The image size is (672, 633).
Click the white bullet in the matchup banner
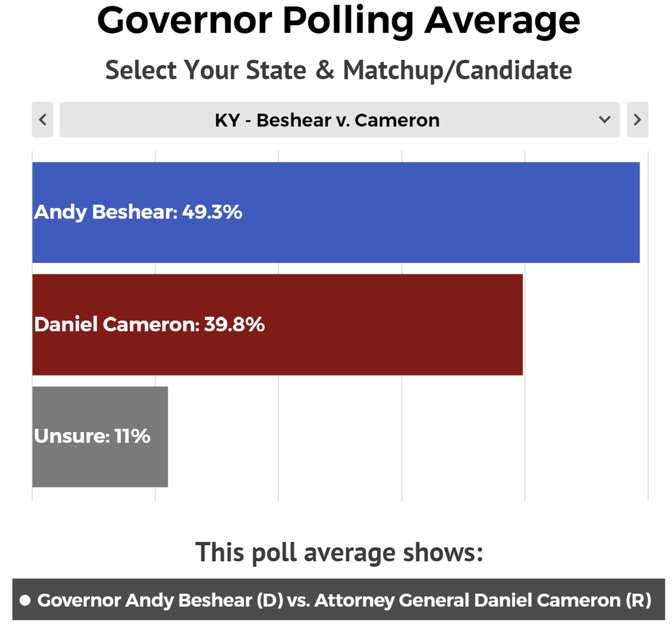pyautogui.click(x=25, y=601)
